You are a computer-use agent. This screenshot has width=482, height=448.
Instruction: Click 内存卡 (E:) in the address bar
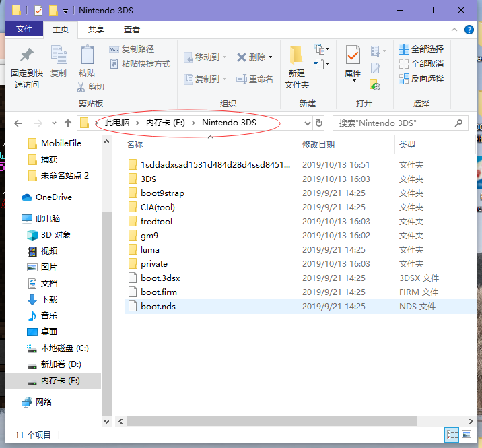[x=166, y=123]
